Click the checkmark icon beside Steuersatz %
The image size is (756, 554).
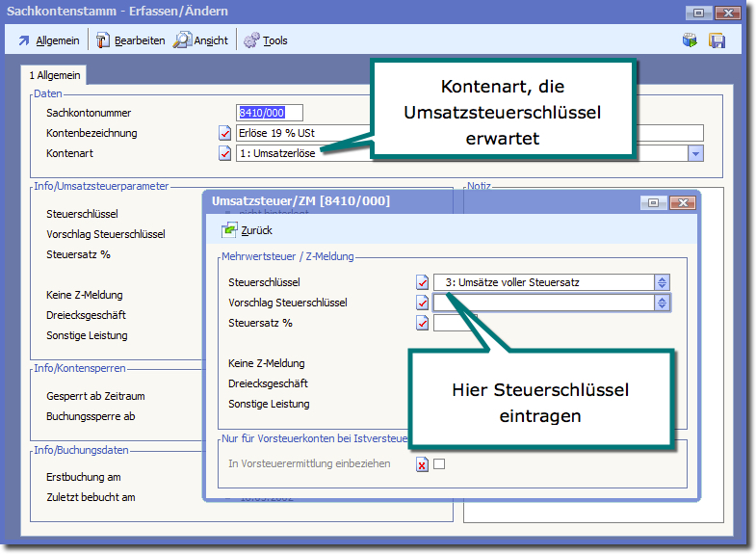pyautogui.click(x=422, y=323)
